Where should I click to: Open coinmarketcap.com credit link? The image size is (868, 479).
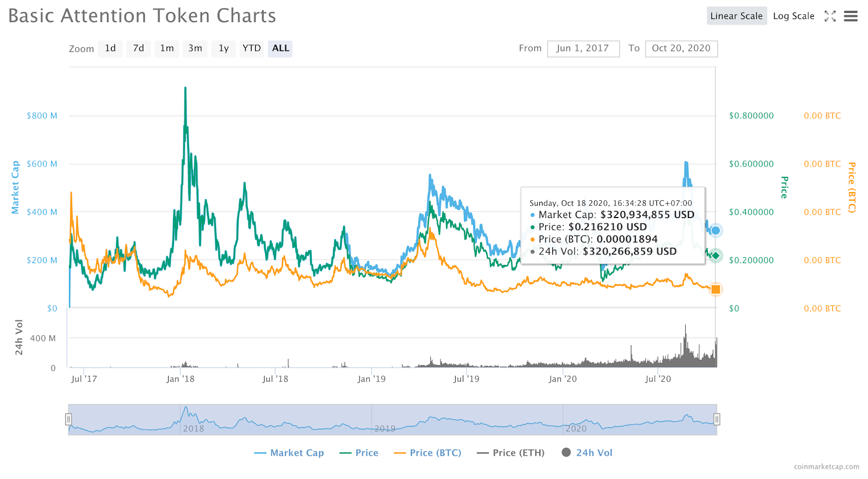[x=826, y=467]
